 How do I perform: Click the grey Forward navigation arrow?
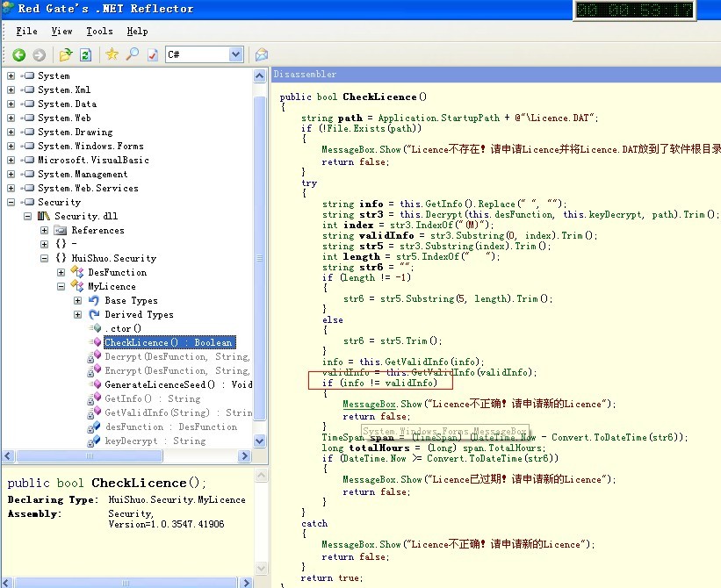click(x=40, y=55)
